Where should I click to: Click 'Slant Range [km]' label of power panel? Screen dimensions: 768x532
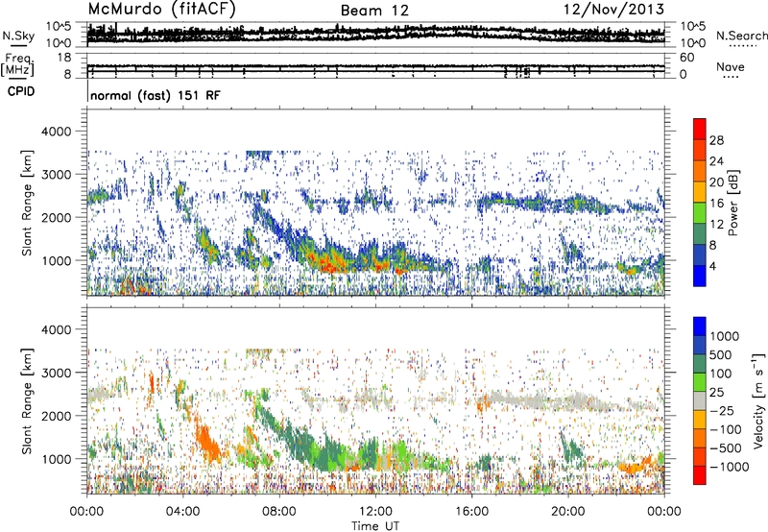[x=27, y=203]
